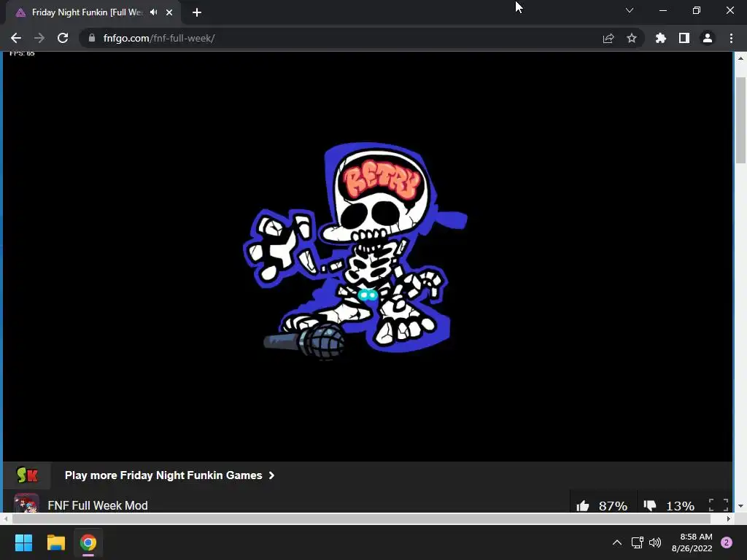Viewport: 747px width, 560px height.
Task: Dislike the game with thumbs down
Action: pos(650,506)
